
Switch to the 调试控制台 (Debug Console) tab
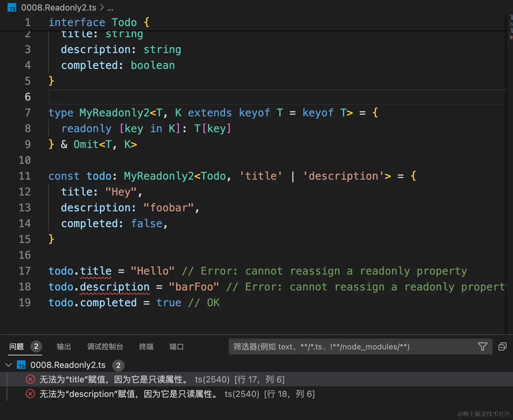[105, 346]
